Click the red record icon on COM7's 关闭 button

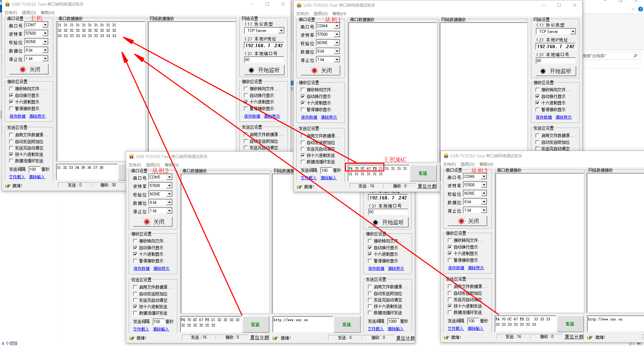click(23, 70)
